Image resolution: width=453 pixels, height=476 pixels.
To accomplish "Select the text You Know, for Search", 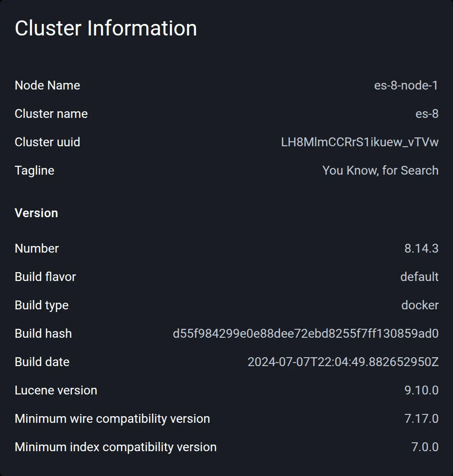I will [380, 171].
